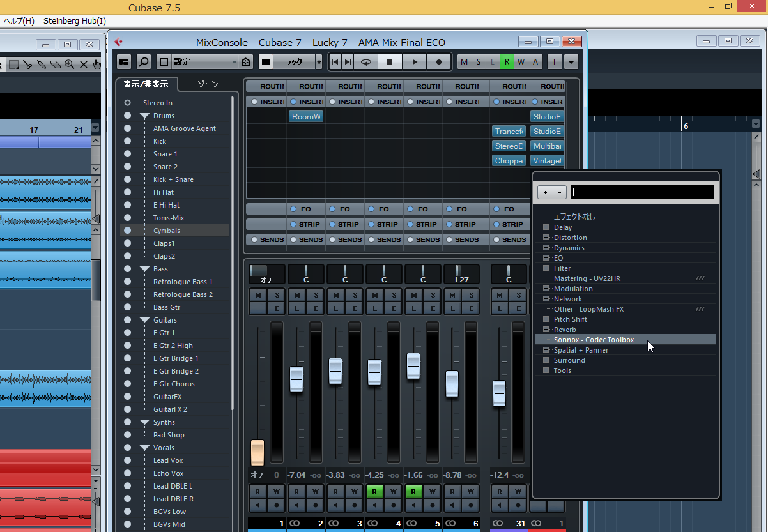Screen dimensions: 768x532
Task: Select the Mute (X) tool in project window
Action: 83,65
